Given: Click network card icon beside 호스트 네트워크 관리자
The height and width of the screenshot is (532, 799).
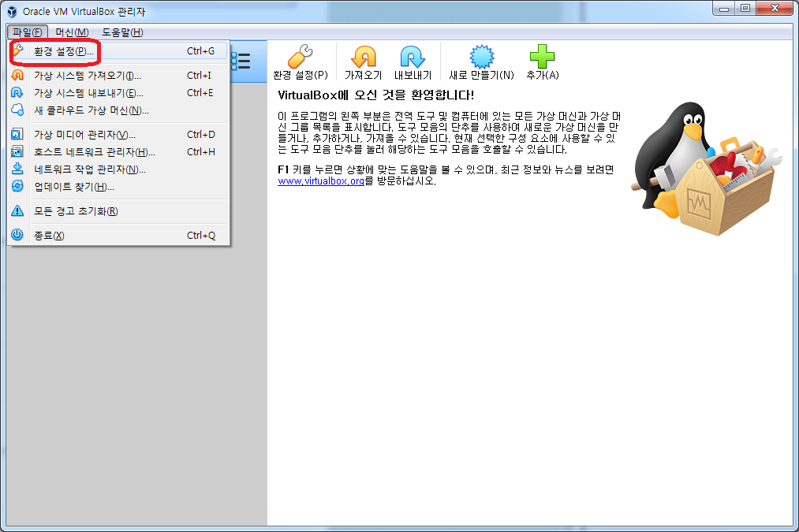Looking at the screenshot, I should 17,151.
